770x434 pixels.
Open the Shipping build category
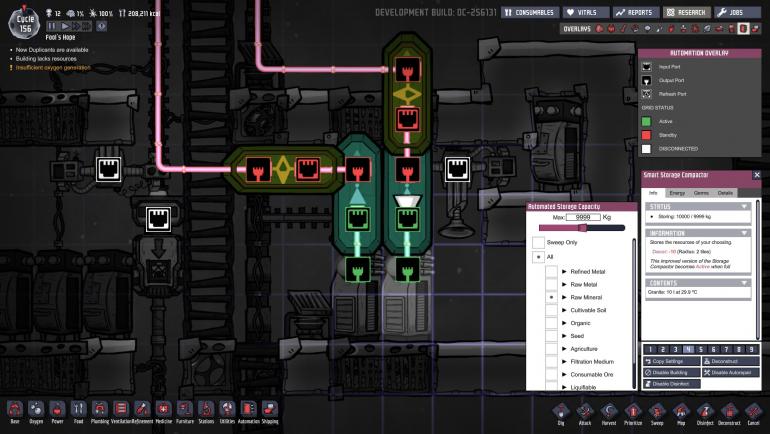coord(270,409)
